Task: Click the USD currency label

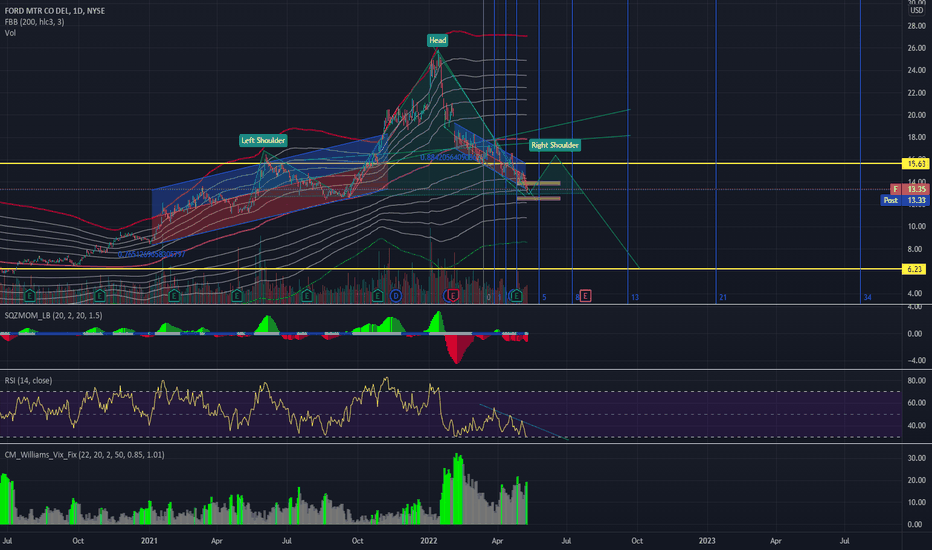Action: point(917,10)
